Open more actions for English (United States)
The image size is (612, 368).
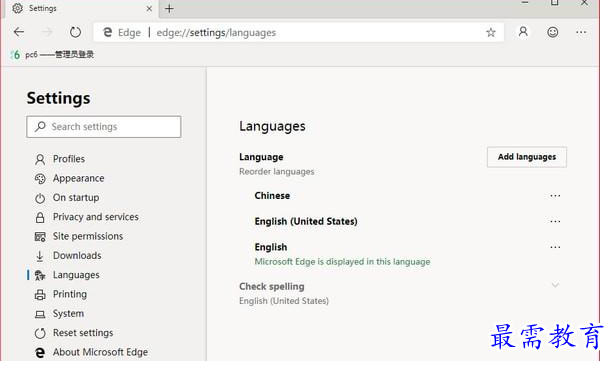point(555,222)
